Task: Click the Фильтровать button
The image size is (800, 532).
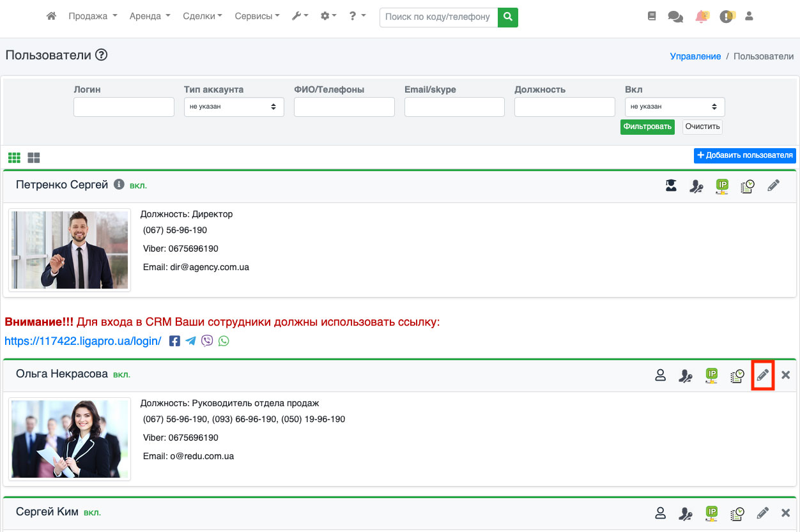Action: tap(647, 126)
